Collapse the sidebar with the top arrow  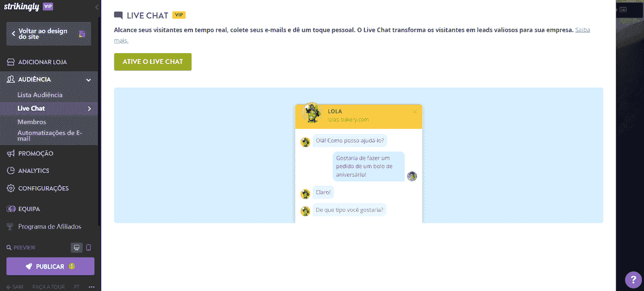point(96,7)
